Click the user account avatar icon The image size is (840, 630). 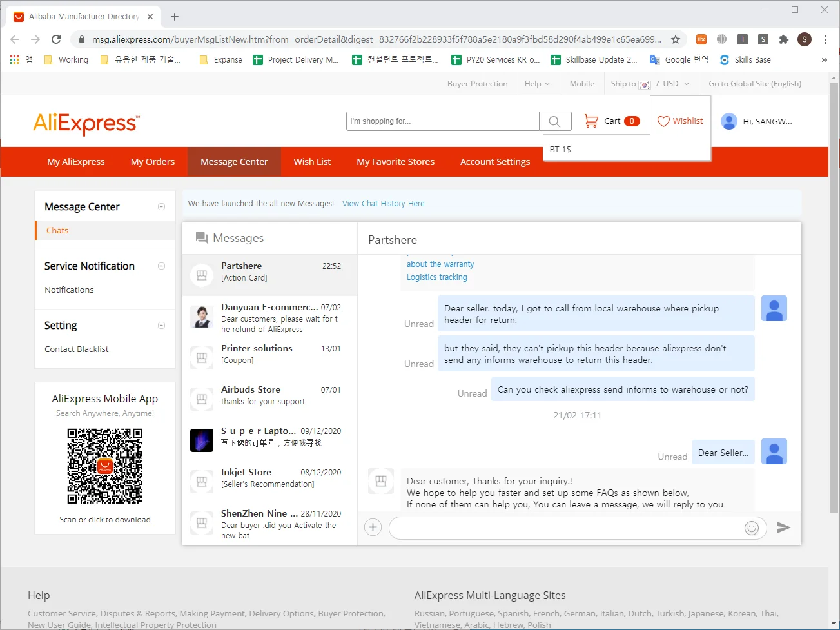click(729, 121)
